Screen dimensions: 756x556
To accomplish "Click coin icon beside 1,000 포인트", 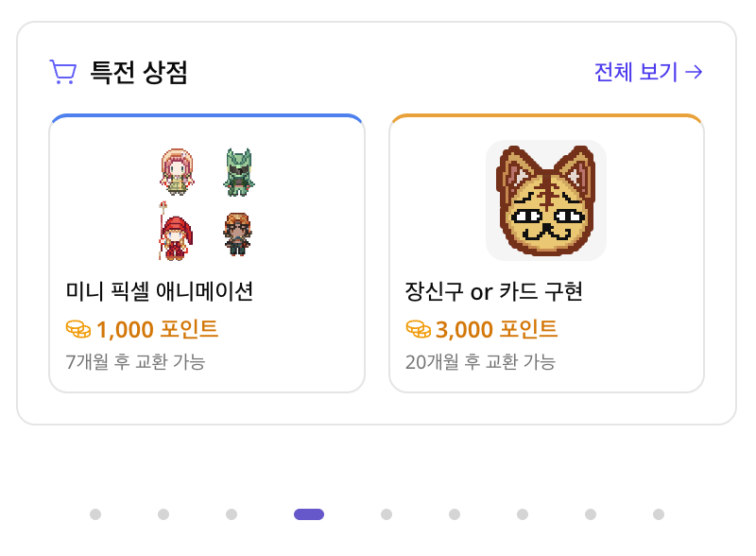I will coord(78,329).
